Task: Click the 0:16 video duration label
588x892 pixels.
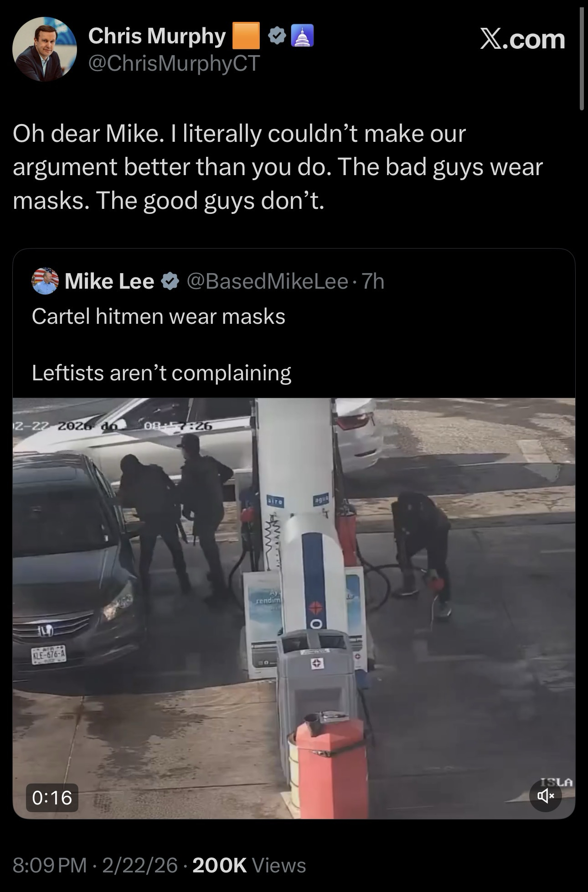Action: coord(52,798)
